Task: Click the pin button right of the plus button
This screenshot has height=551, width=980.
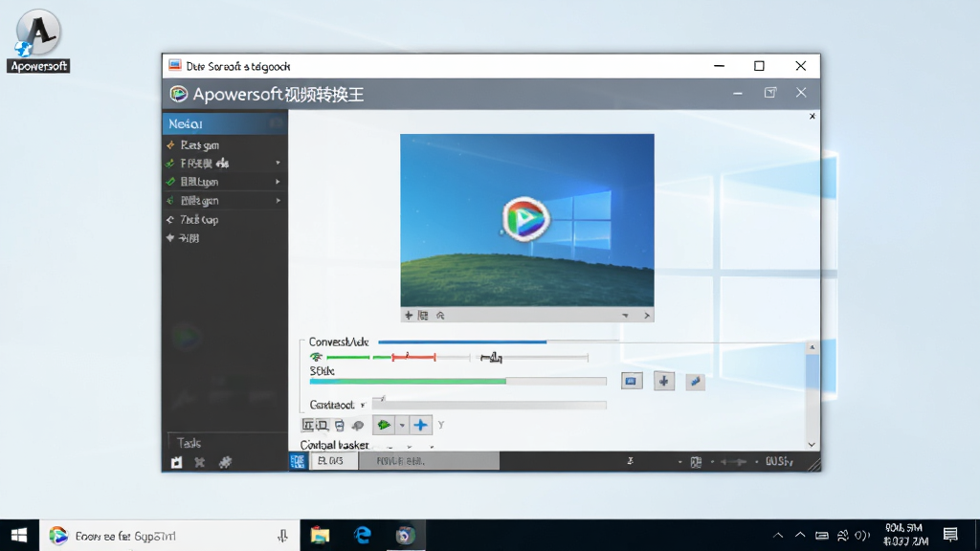Action: pyautogui.click(x=695, y=381)
